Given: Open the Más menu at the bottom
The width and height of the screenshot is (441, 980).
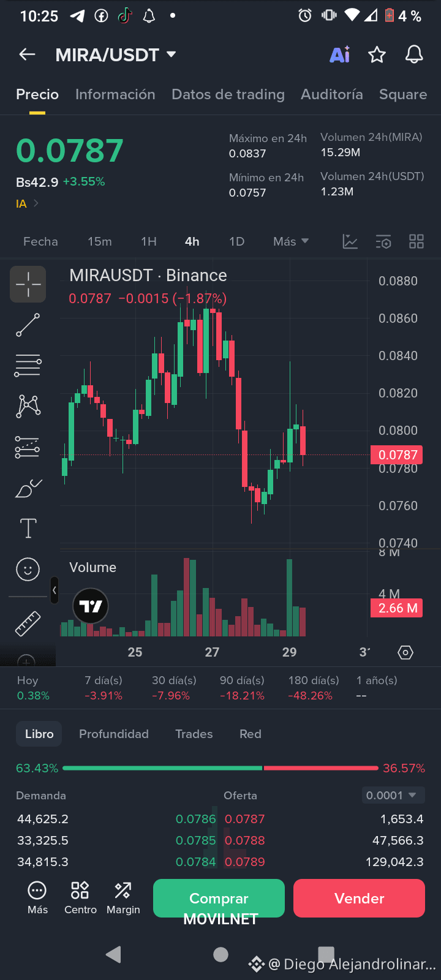Looking at the screenshot, I should [x=37, y=898].
